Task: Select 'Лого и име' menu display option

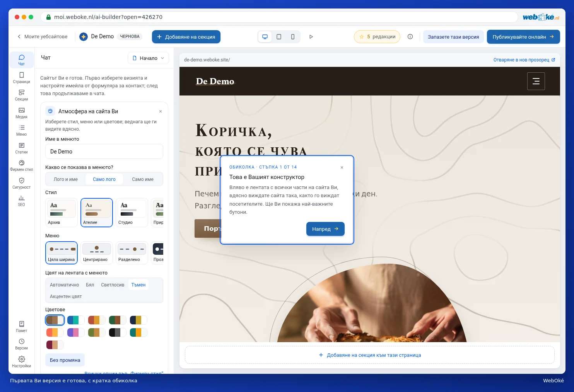Action: coord(66,179)
